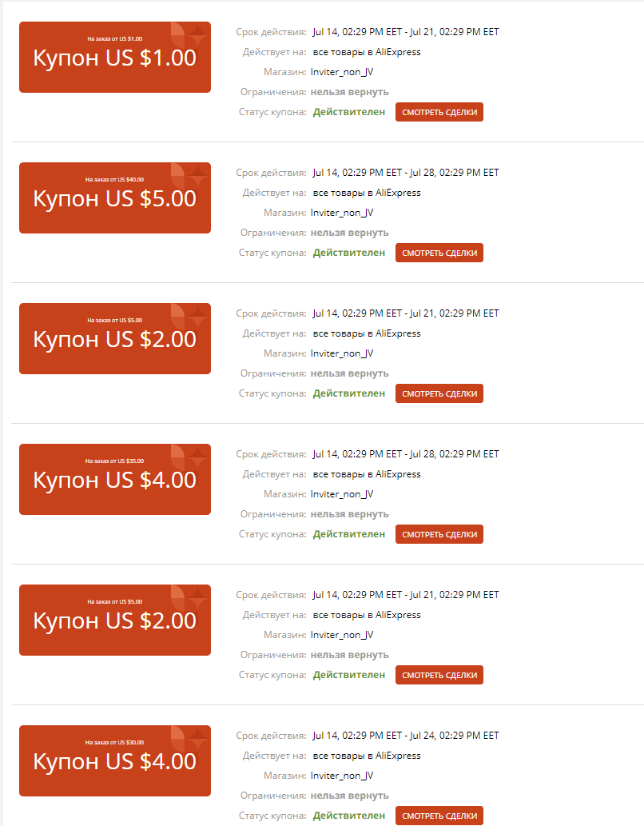Click СМОТРЕТЬ СДЕЛКИ for the $1.00 coupon
This screenshot has width=644, height=826.
439,112
